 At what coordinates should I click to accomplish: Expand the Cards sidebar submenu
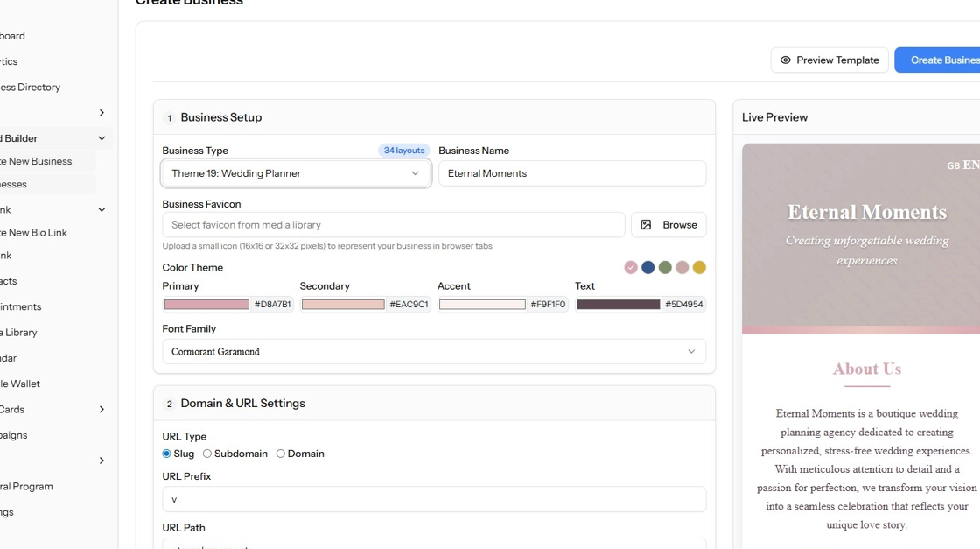coord(101,410)
